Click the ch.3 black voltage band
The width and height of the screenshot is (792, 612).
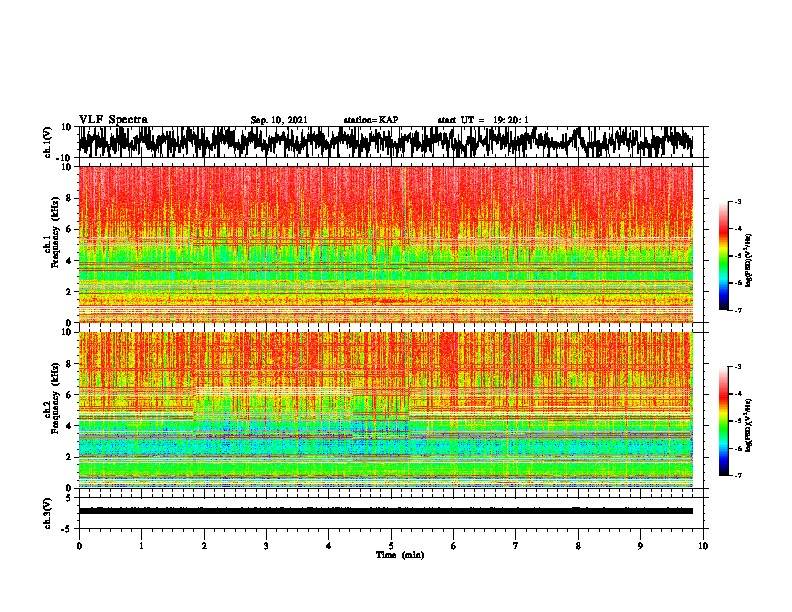(385, 511)
